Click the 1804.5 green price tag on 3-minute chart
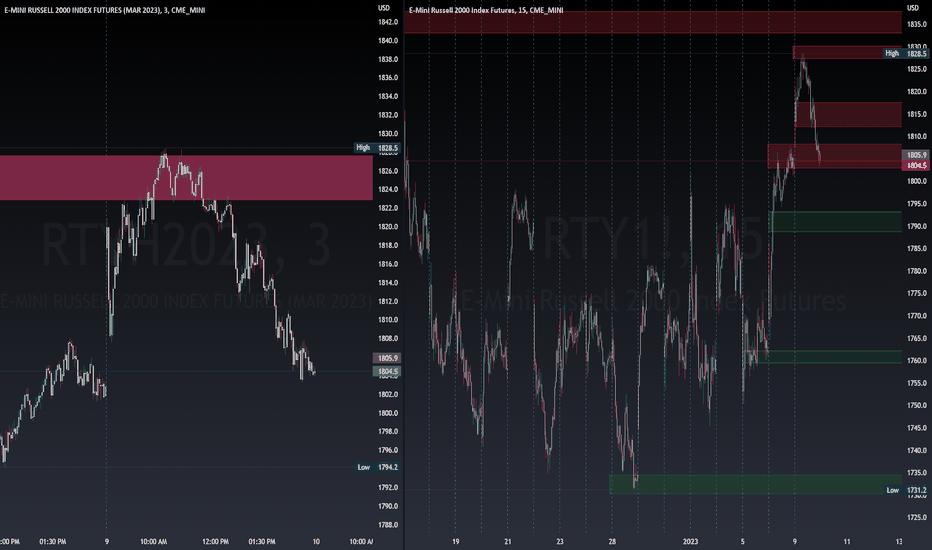932x550 pixels. [388, 372]
